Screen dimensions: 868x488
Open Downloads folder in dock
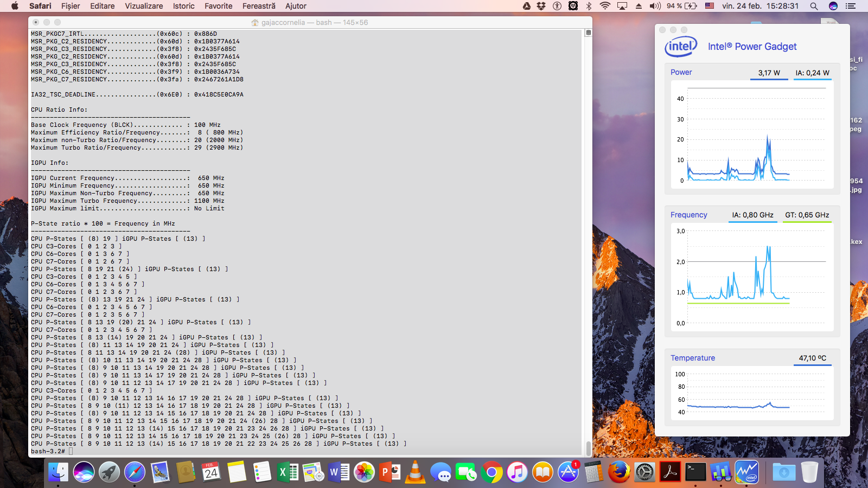coord(783,472)
